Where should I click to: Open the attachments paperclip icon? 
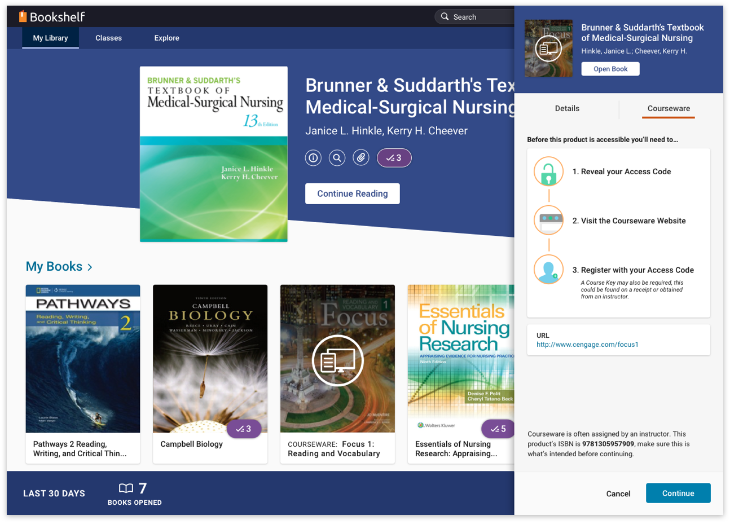point(361,158)
